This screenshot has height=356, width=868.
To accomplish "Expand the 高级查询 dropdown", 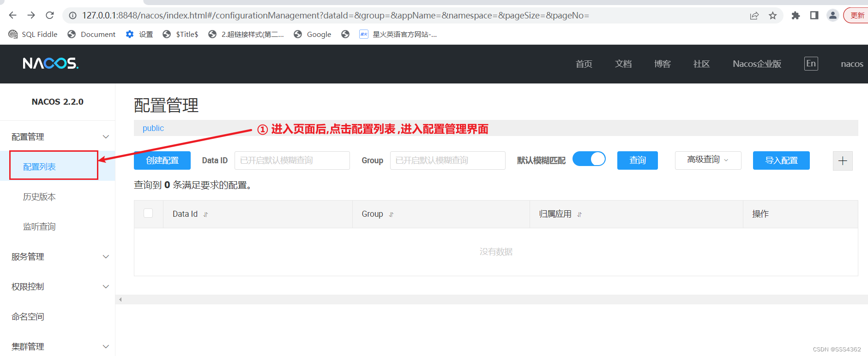I will (x=708, y=160).
